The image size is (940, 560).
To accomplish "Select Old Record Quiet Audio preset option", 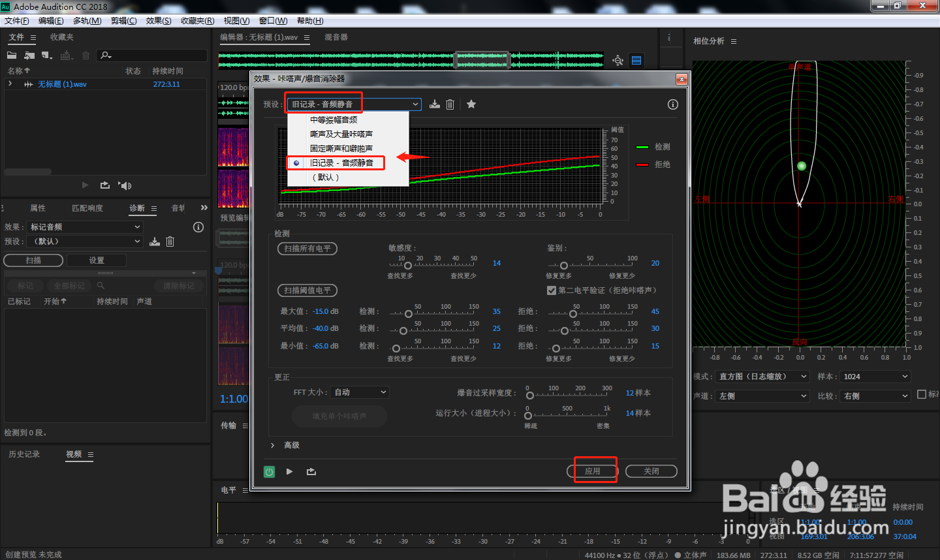I will [x=348, y=163].
